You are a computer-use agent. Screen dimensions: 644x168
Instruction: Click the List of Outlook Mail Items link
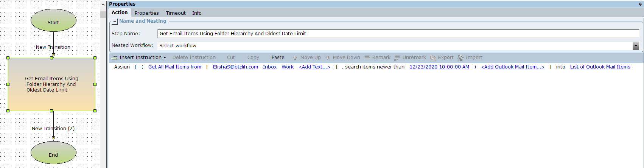[x=600, y=67]
